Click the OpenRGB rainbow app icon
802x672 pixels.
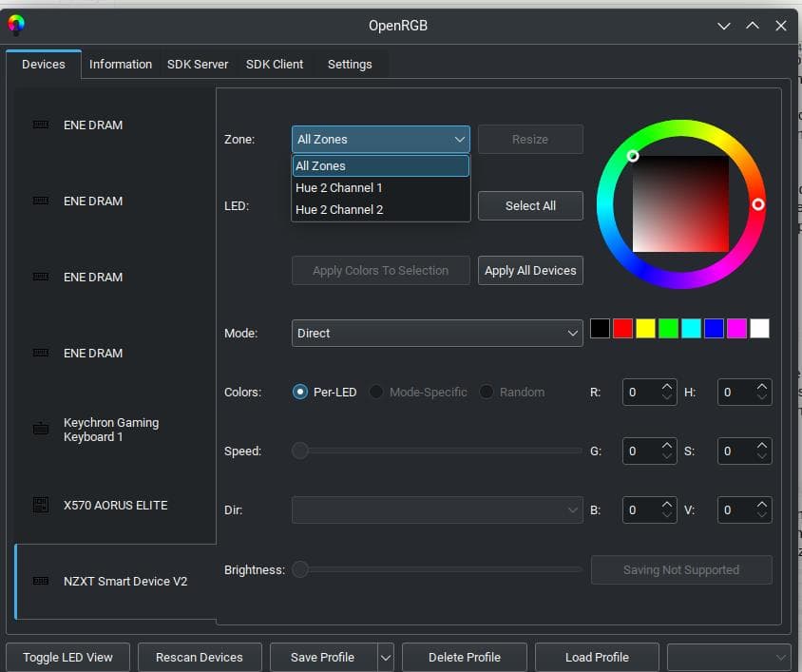tap(16, 24)
